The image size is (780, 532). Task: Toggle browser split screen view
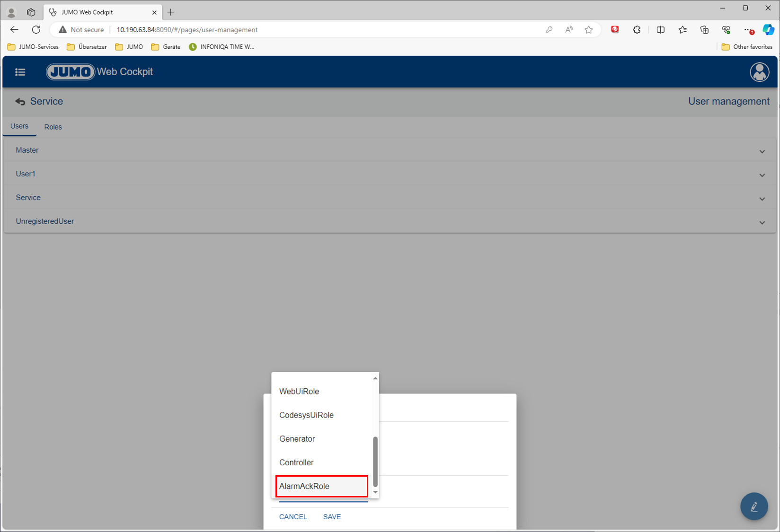coord(660,30)
